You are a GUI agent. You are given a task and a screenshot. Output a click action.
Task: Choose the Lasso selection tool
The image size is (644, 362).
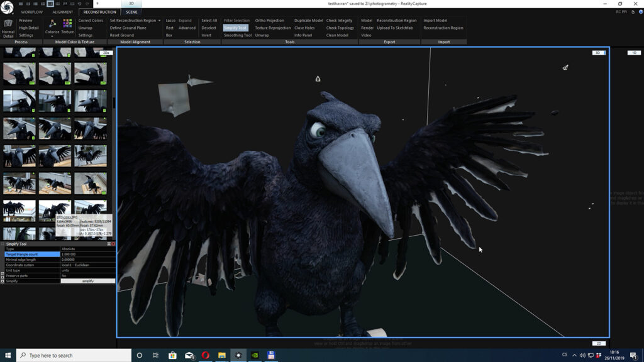click(x=170, y=21)
